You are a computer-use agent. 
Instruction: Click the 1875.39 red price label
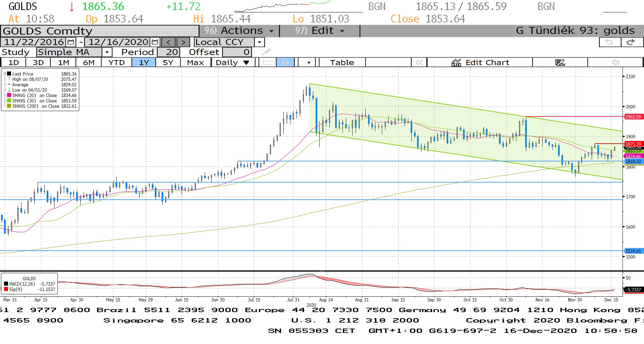click(x=633, y=144)
